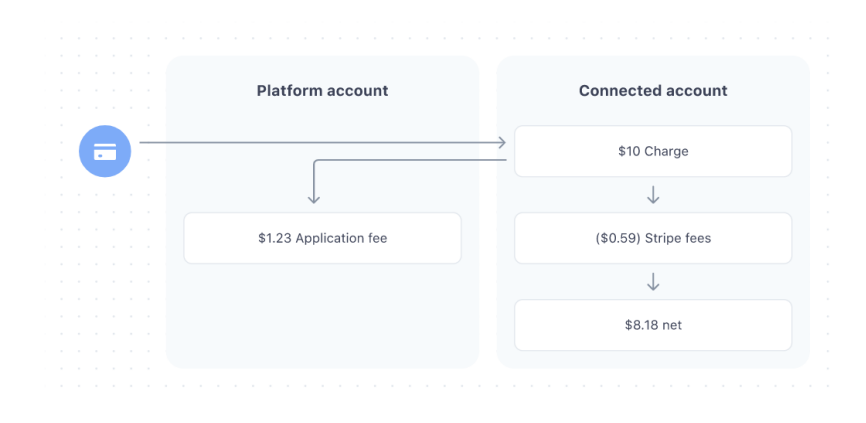The width and height of the screenshot is (866, 423).
Task: Select the Platform account heading
Action: [323, 91]
